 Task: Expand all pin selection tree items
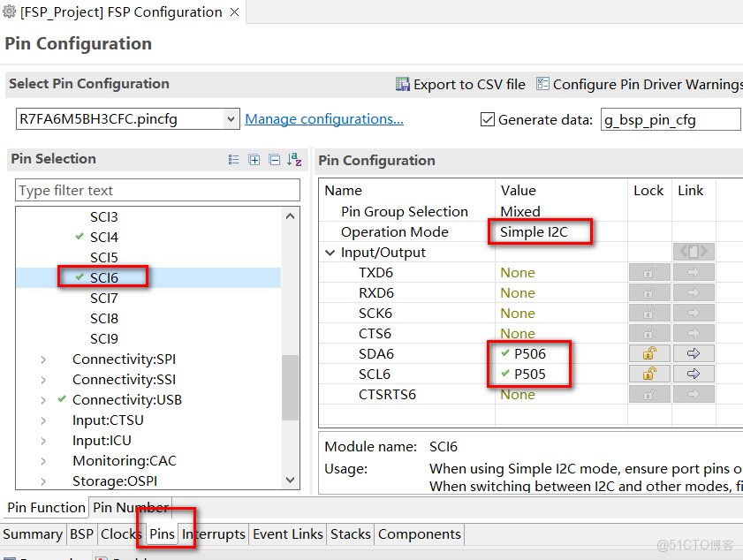(254, 160)
